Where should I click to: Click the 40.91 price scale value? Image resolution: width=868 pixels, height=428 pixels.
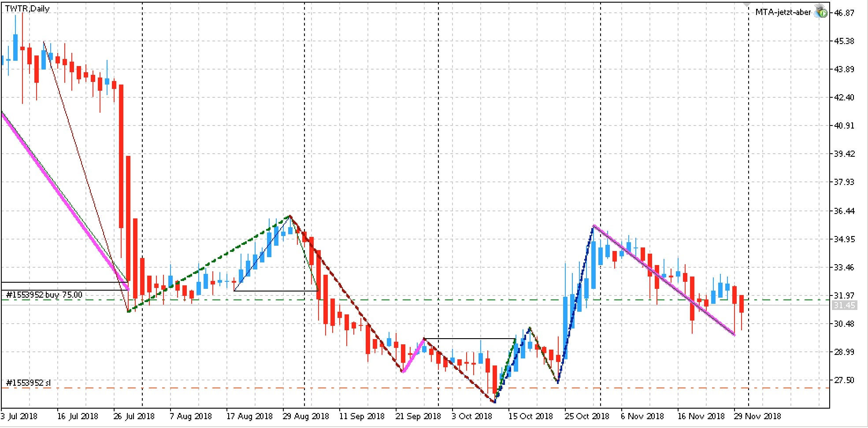[x=844, y=125]
